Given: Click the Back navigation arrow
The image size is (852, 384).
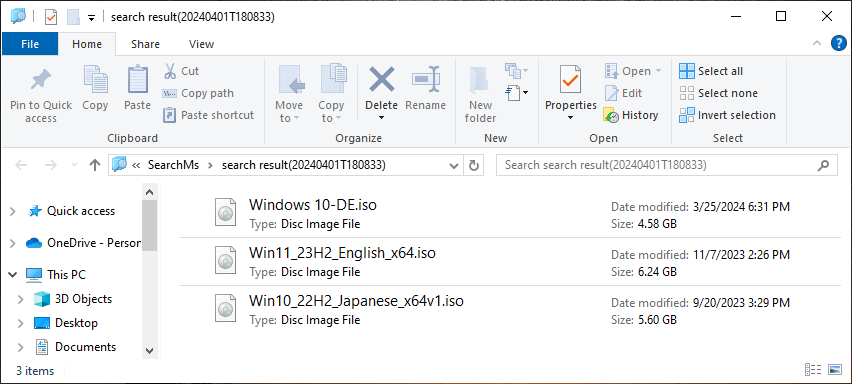Looking at the screenshot, I should coord(21,165).
